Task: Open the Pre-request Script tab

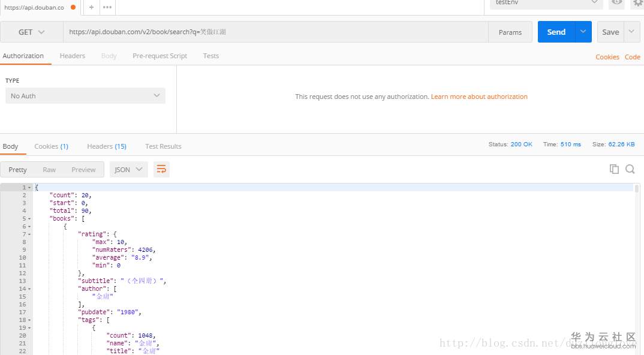Action: coord(160,56)
